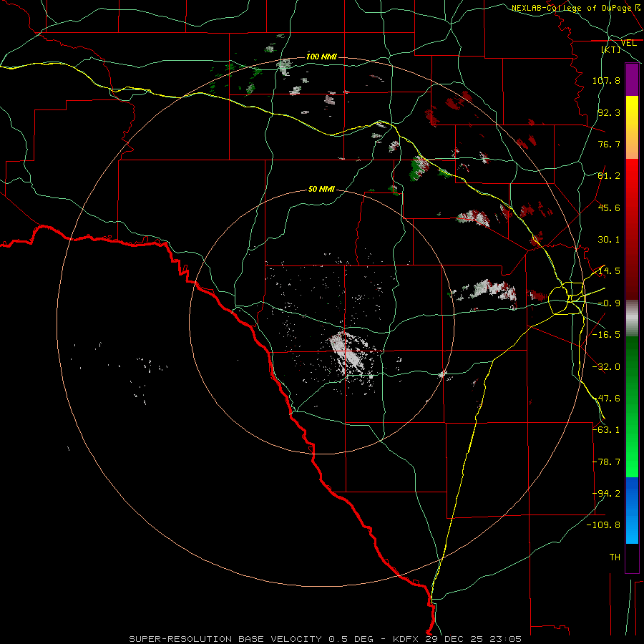Pick the gray near-zero segment of the color bar
644x644 pixels.
point(632,318)
